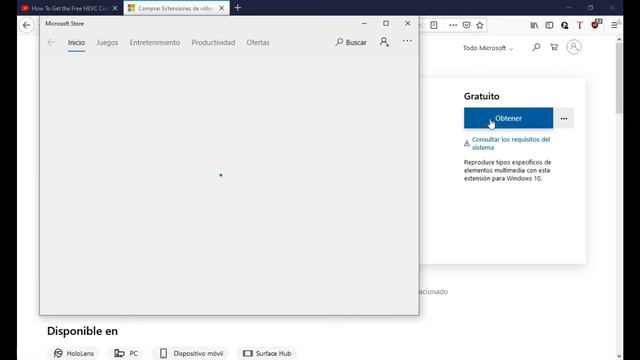Select the Inicio tab in Microsoft Store
Screen dimensions: 640x360
[76, 42]
